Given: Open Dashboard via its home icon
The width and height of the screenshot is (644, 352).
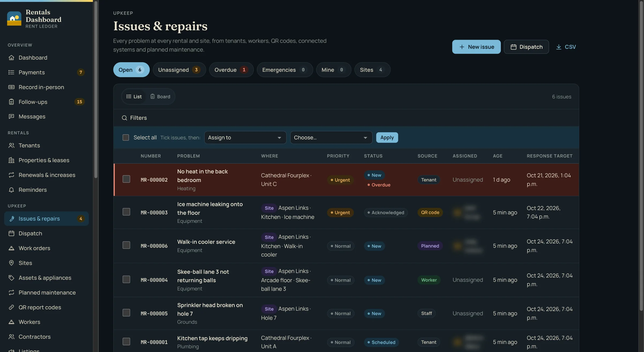Looking at the screenshot, I should 11,57.
